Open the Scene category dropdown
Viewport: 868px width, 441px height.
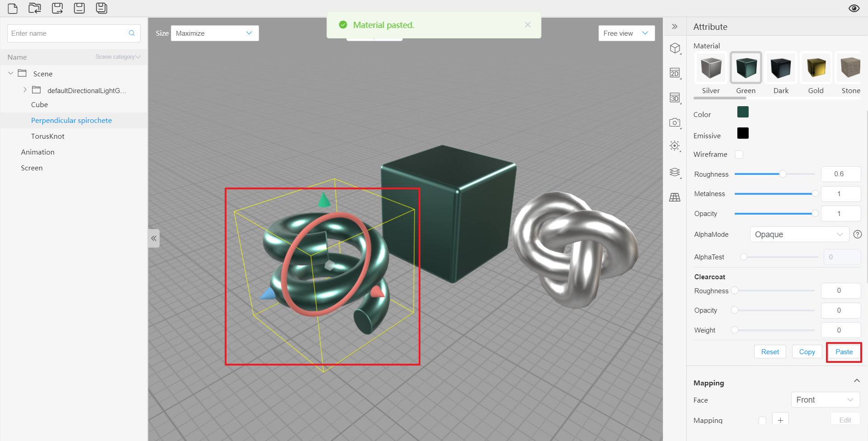[x=118, y=57]
